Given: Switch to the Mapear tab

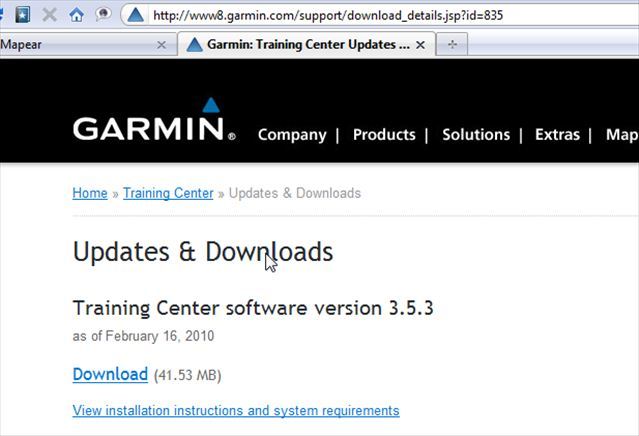Looking at the screenshot, I should tap(88, 44).
